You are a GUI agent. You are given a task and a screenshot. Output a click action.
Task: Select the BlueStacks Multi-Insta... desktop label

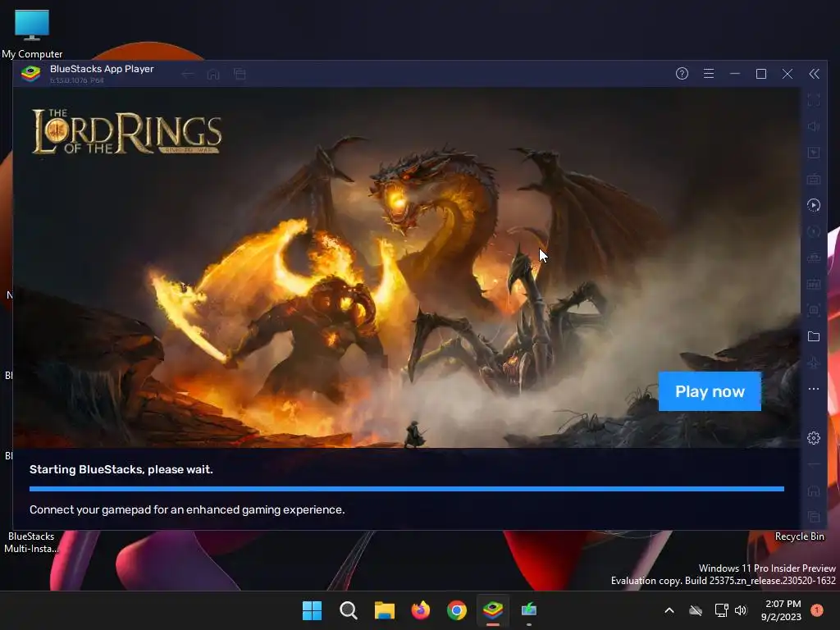(31, 542)
